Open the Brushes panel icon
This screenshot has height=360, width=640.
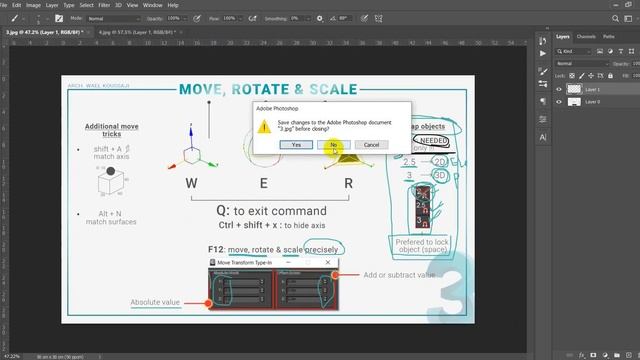click(x=542, y=71)
